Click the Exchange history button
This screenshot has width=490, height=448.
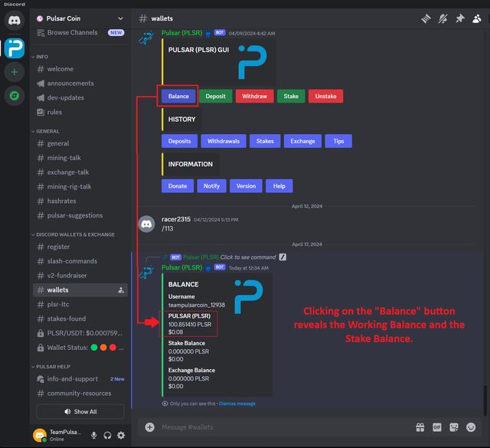302,141
